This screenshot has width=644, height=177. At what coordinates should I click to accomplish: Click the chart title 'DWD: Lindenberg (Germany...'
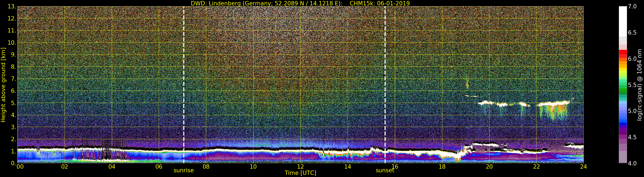point(300,3)
